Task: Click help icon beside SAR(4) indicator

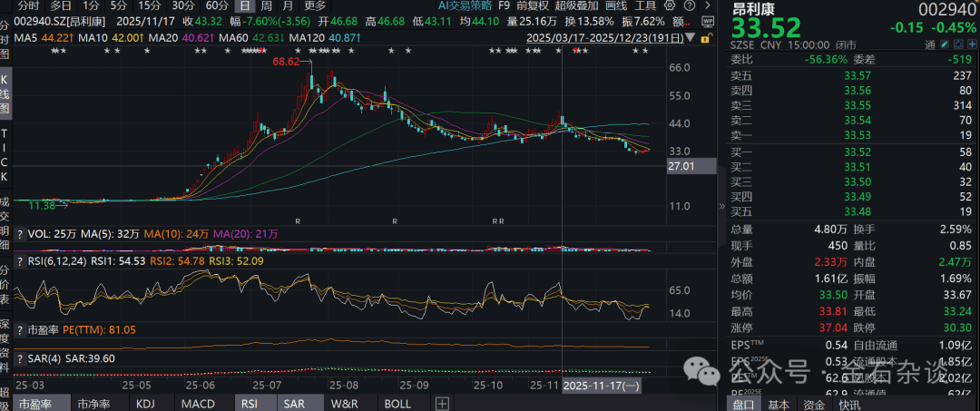Action: (20, 357)
